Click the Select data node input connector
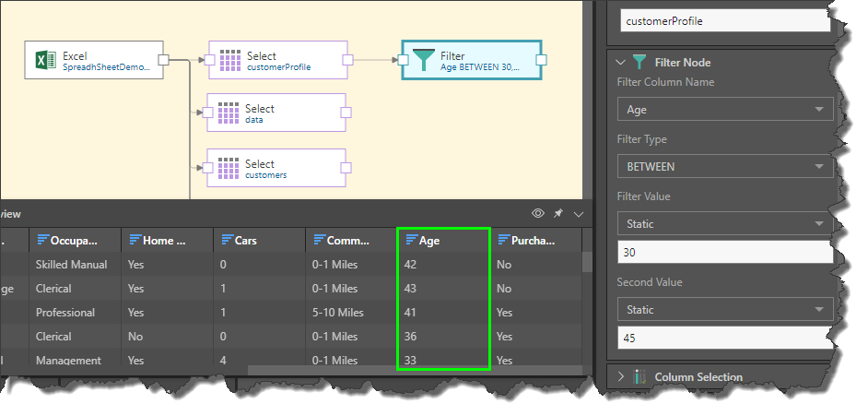The image size is (868, 416). coord(207,113)
